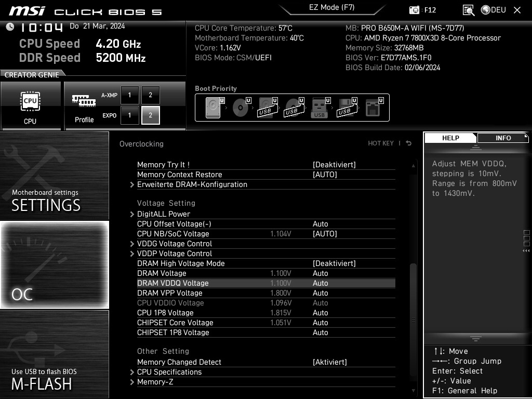The height and width of the screenshot is (399, 532).
Task: Click the Voltage Setting section heading
Action: coord(166,203)
